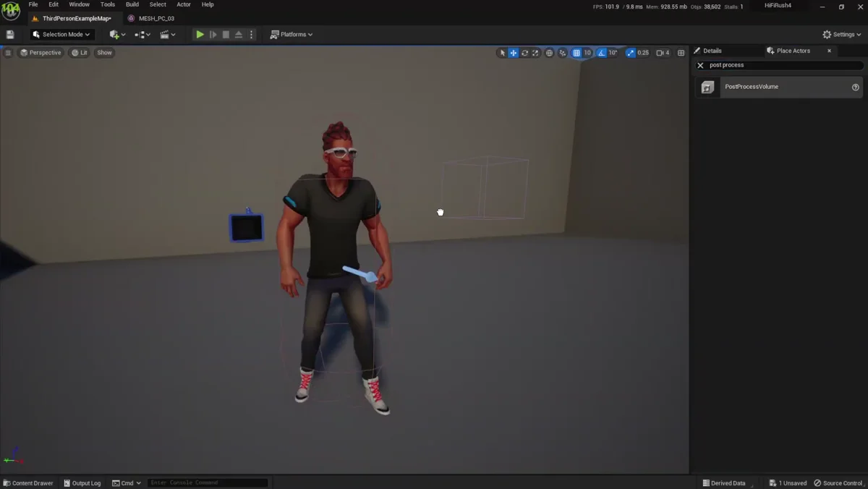
Task: Open the grid snap value 10 menu
Action: 587,53
